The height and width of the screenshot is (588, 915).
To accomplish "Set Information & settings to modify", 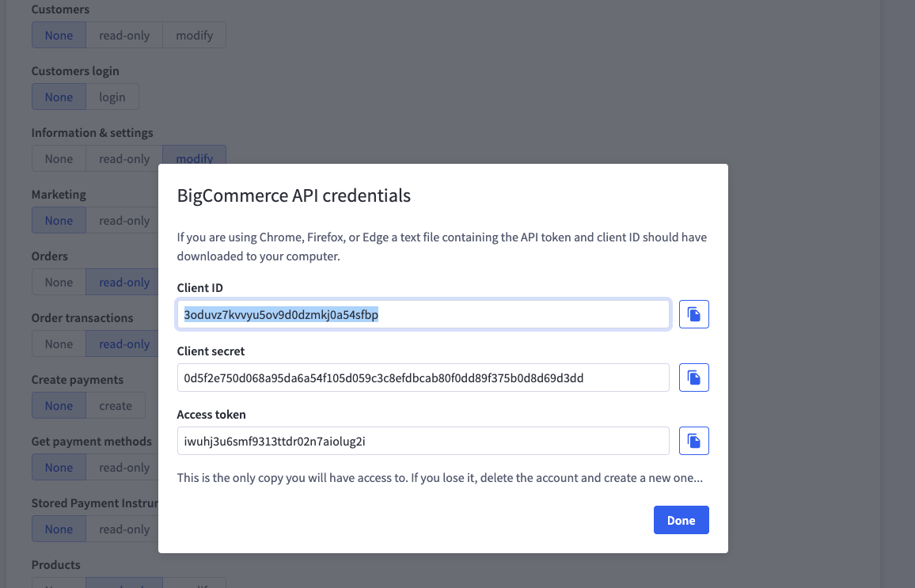I will coord(195,156).
